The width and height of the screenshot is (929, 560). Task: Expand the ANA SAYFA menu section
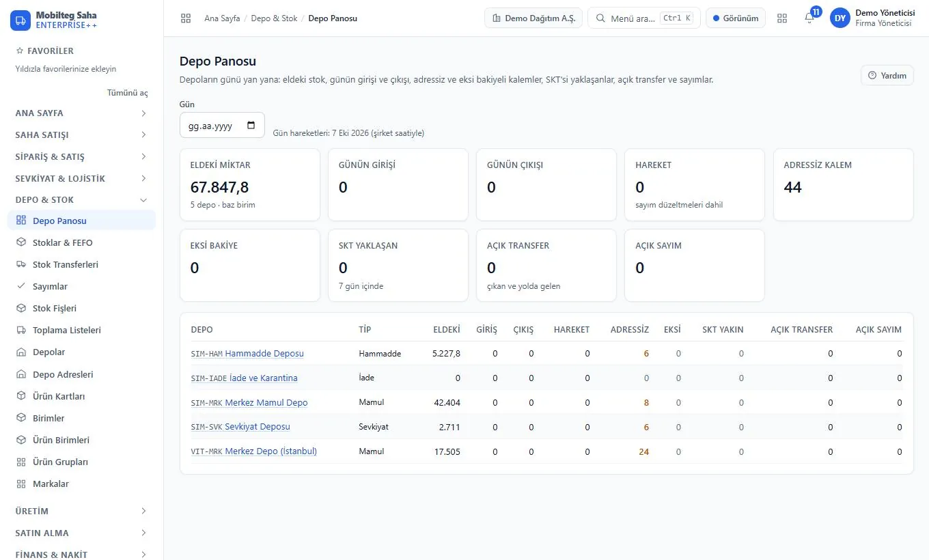pyautogui.click(x=81, y=113)
